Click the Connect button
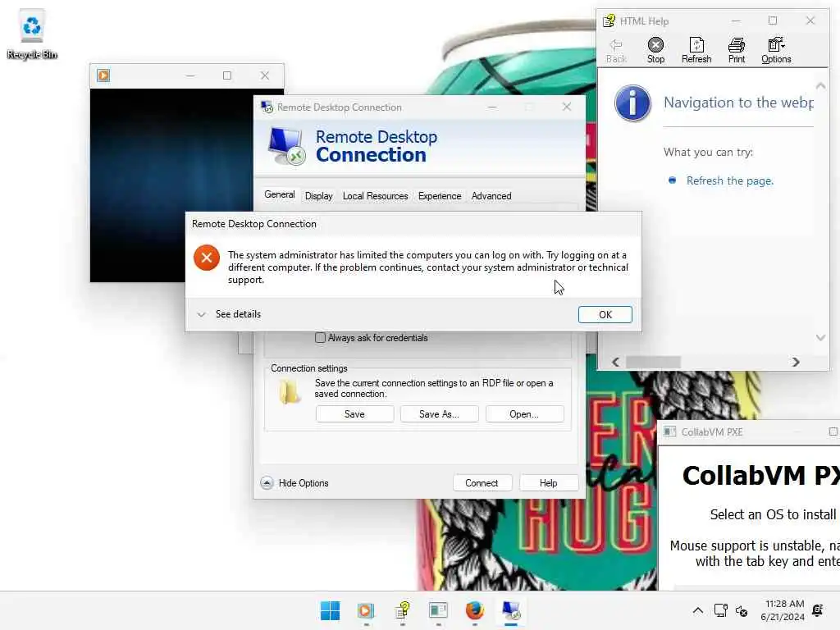The height and width of the screenshot is (630, 840). point(482,482)
